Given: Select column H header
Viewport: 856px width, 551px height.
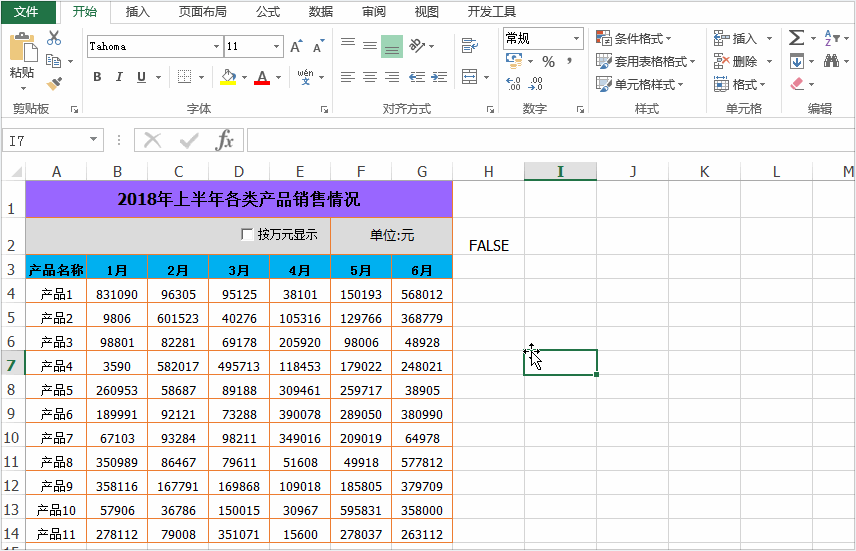Looking at the screenshot, I should [488, 172].
